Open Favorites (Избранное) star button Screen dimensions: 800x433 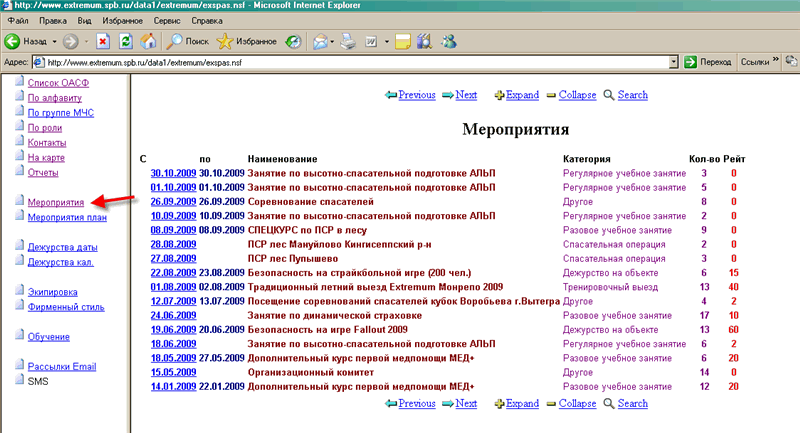click(246, 41)
